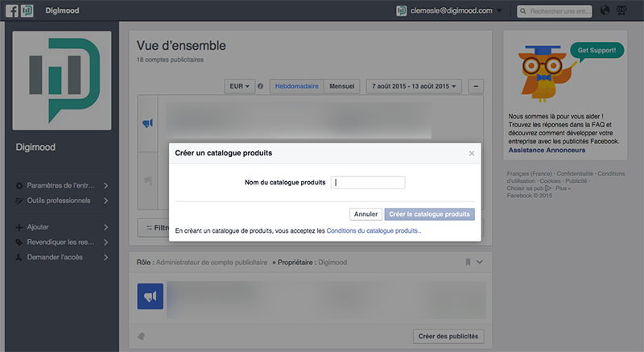Expand chevron next to Revendiquer les res...
The height and width of the screenshot is (352, 644).
click(x=106, y=242)
